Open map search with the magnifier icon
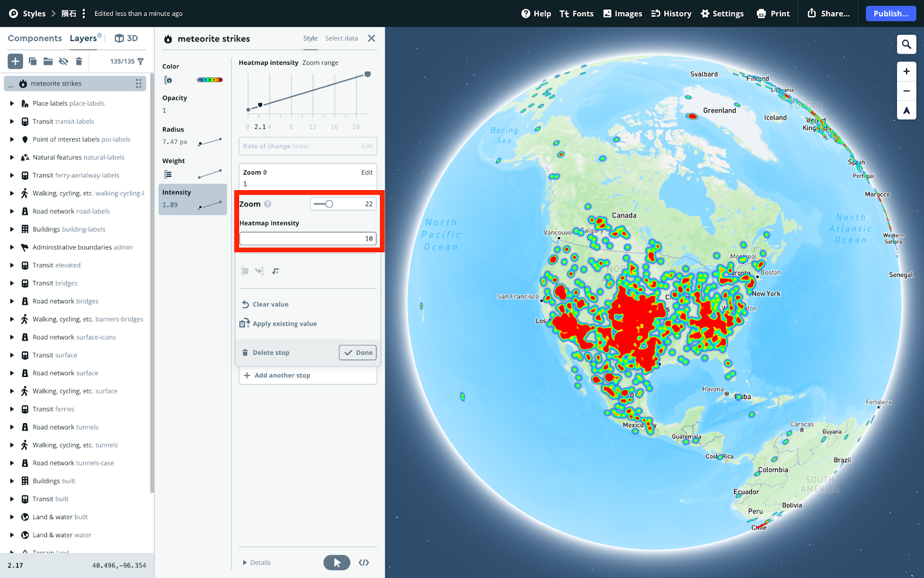 coord(906,44)
